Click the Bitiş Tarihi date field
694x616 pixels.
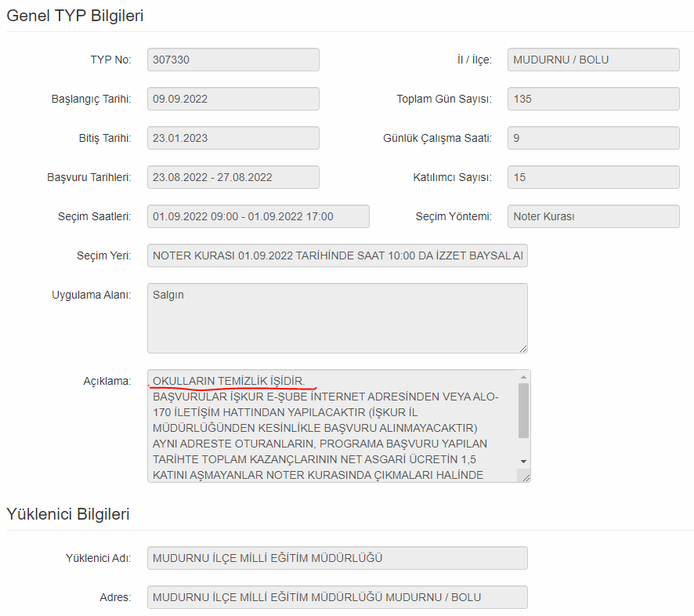click(x=233, y=138)
